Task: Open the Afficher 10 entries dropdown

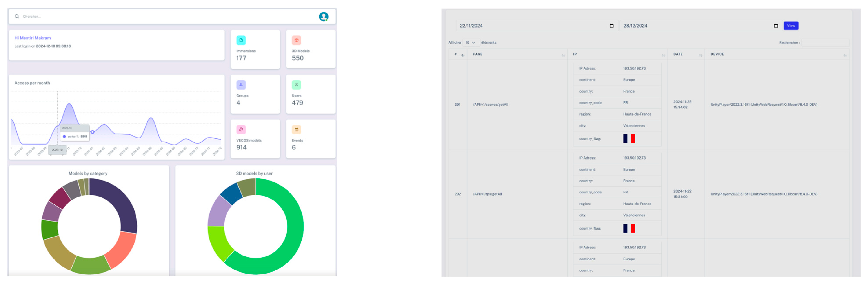Action: pos(471,42)
